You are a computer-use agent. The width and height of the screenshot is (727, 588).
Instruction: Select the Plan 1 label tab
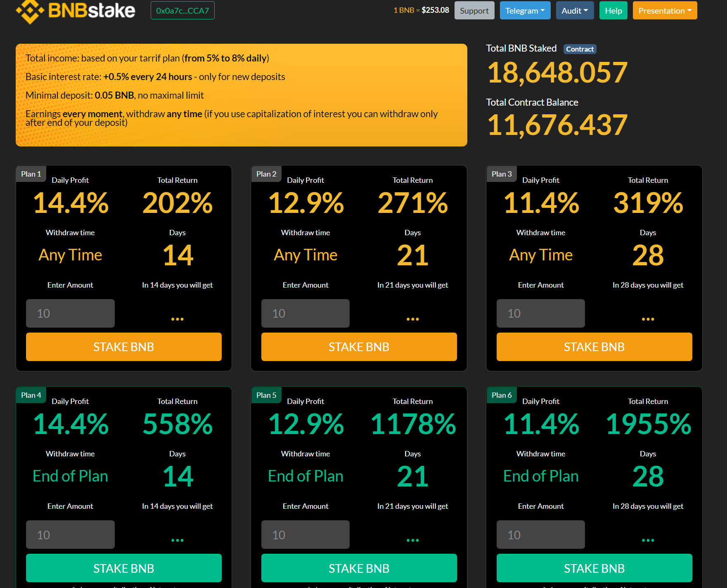coord(31,174)
